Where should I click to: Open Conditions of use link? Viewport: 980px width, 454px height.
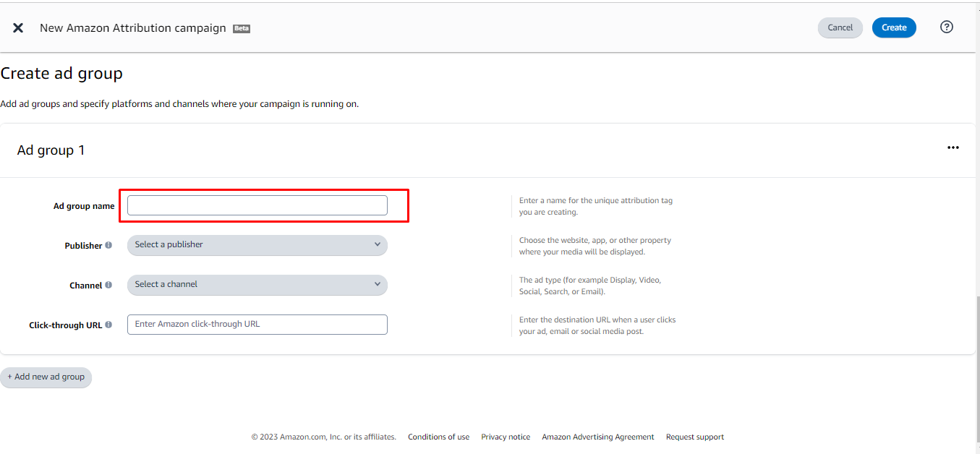coord(438,437)
